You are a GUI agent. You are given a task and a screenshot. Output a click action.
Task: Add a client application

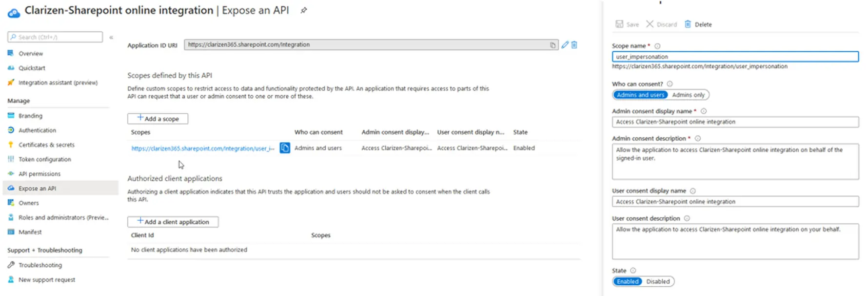coord(173,222)
